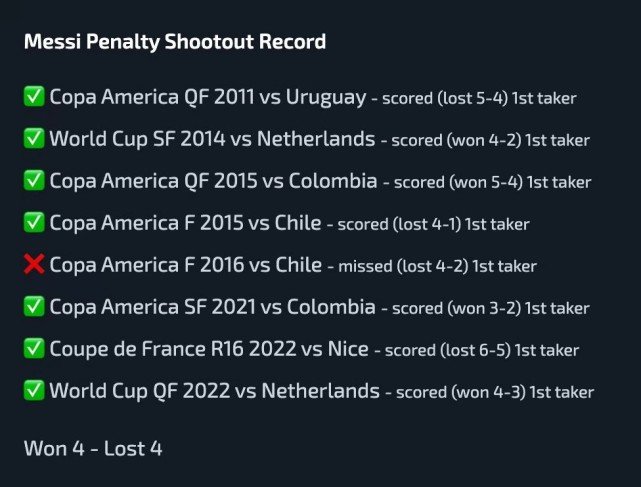This screenshot has width=641, height=487.
Task: Click the World Cup SF 2014 vs Netherlands text
Action: click(212, 139)
